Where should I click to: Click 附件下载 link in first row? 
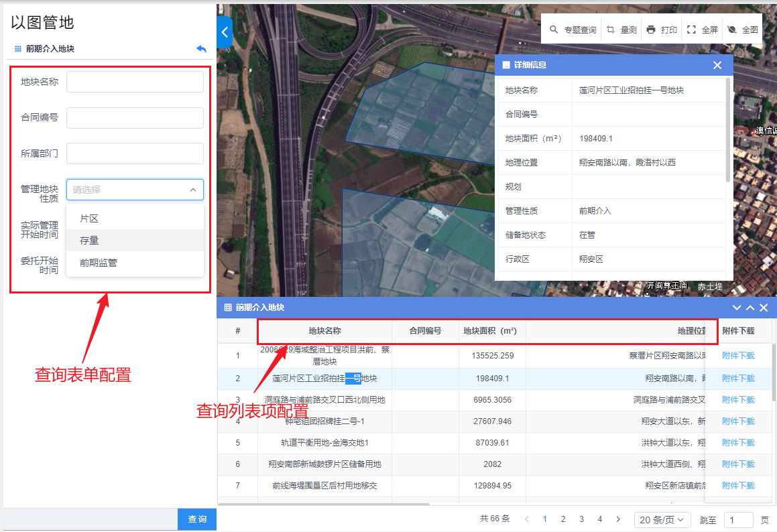coord(738,356)
